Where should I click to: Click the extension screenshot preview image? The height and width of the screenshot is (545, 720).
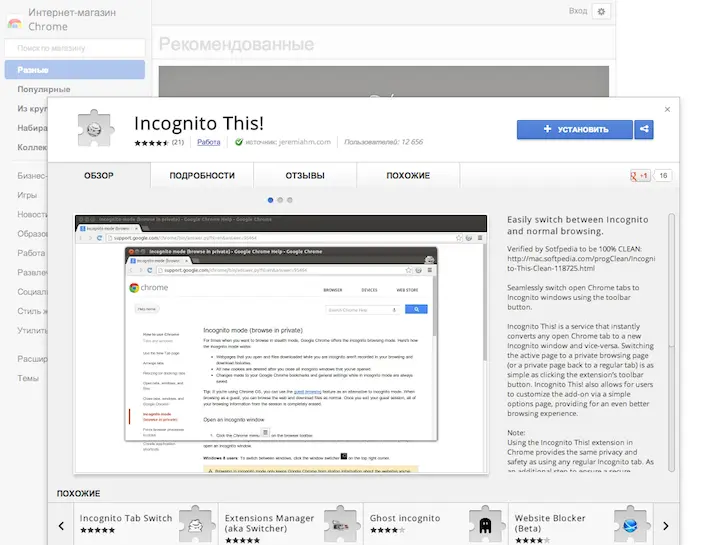click(x=281, y=344)
